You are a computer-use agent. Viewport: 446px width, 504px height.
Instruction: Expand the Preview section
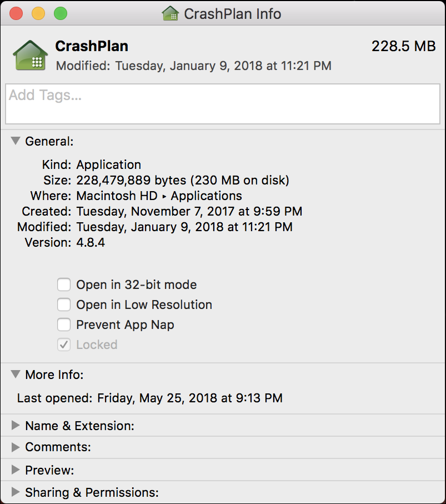click(x=16, y=470)
